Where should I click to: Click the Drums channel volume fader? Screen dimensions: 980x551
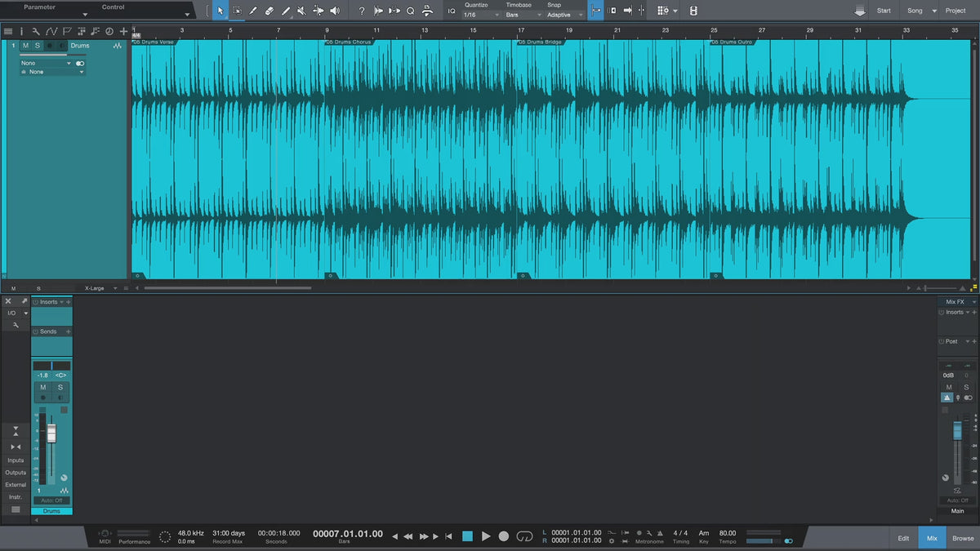(51, 433)
